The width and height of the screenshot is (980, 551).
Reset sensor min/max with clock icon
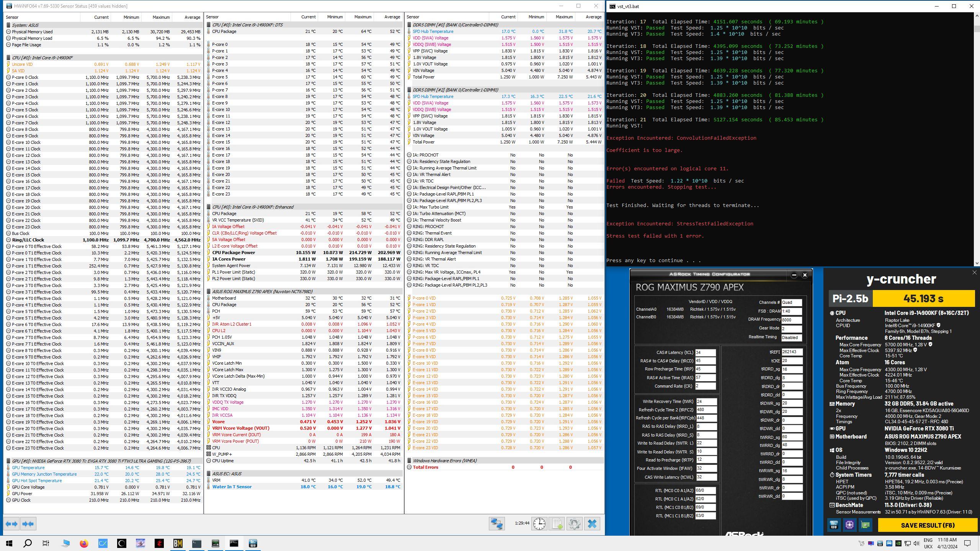click(x=539, y=524)
